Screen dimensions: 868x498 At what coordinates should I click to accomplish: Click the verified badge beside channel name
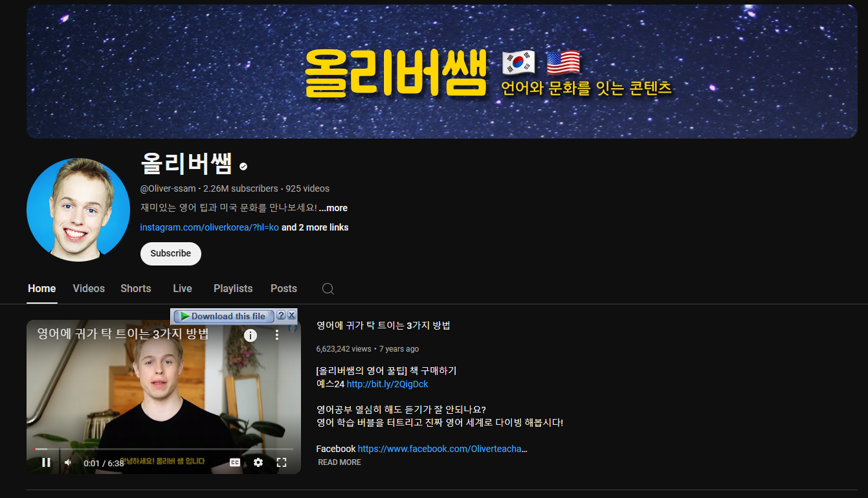243,166
